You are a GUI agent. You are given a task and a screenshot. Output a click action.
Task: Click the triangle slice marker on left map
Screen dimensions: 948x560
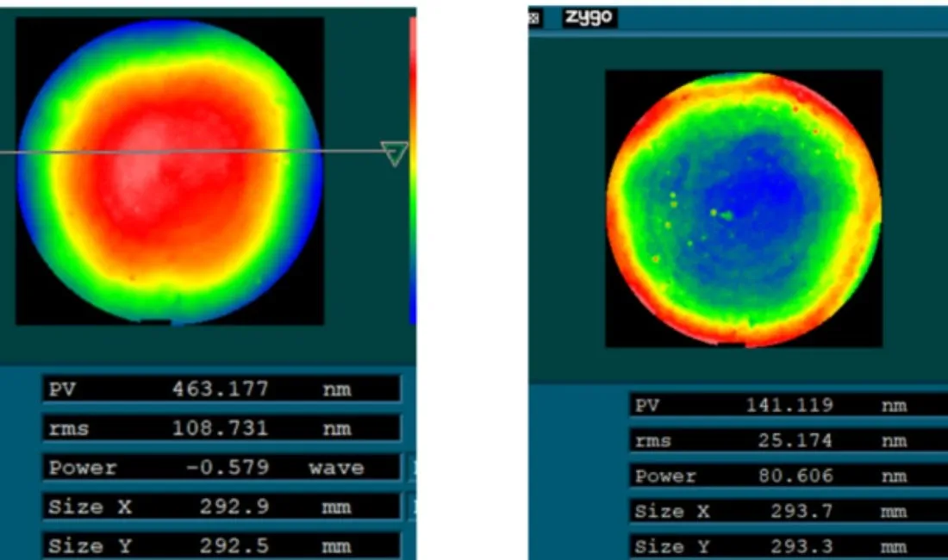click(395, 153)
